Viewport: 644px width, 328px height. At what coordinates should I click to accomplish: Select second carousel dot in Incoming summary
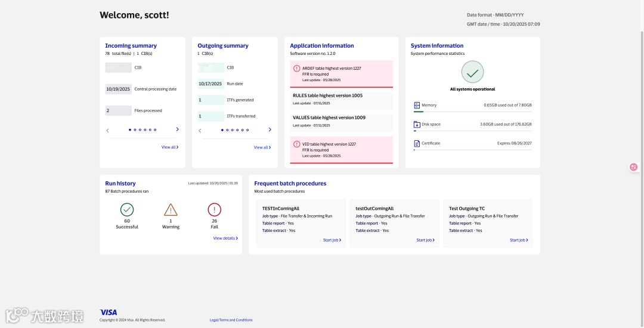[135, 129]
